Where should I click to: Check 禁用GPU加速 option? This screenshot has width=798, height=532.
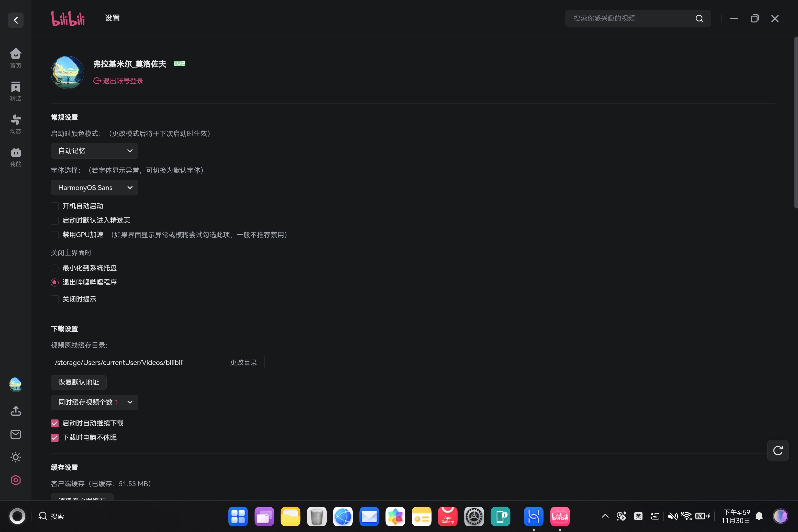55,235
